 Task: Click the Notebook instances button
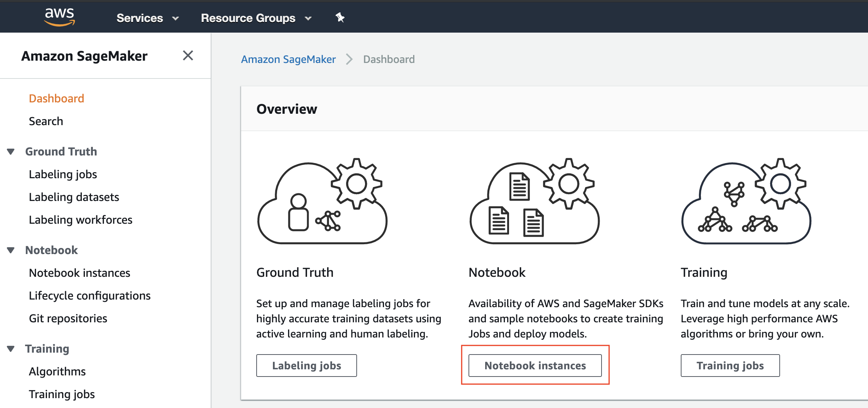tap(535, 366)
